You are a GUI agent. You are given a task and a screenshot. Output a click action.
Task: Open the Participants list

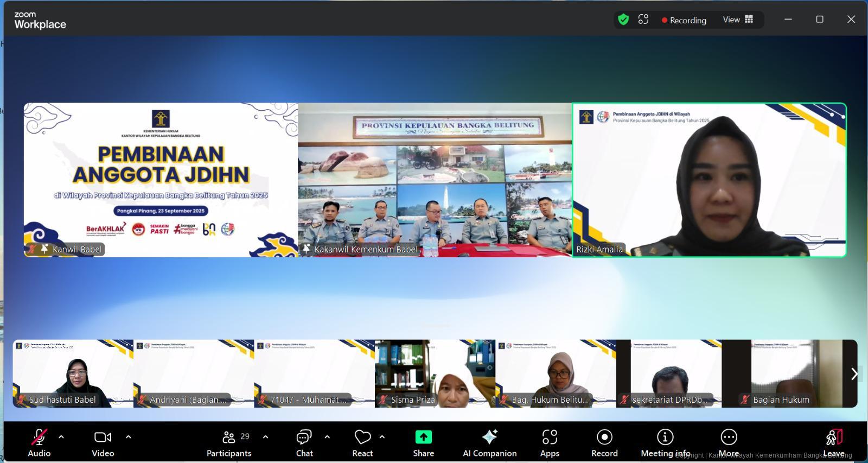point(229,442)
